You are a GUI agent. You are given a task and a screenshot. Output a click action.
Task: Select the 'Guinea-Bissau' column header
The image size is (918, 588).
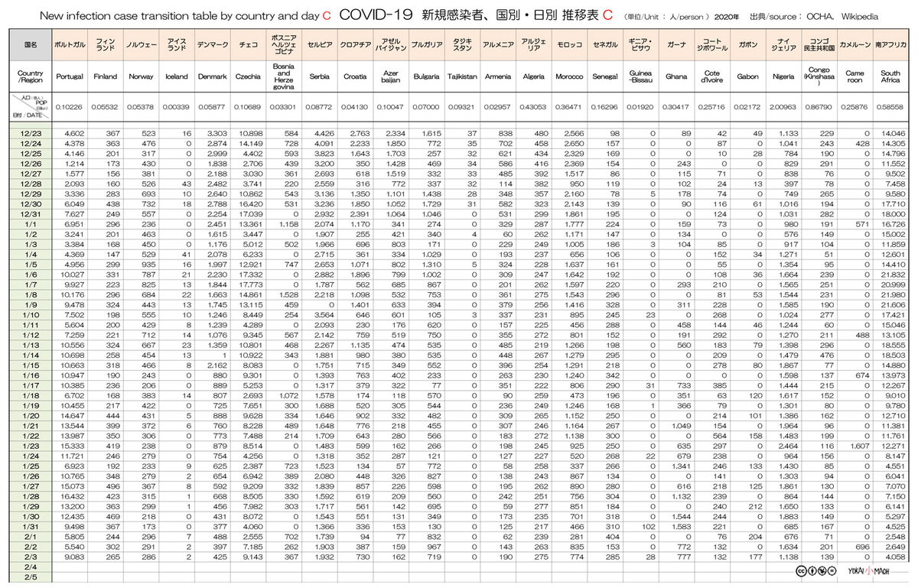[640, 77]
